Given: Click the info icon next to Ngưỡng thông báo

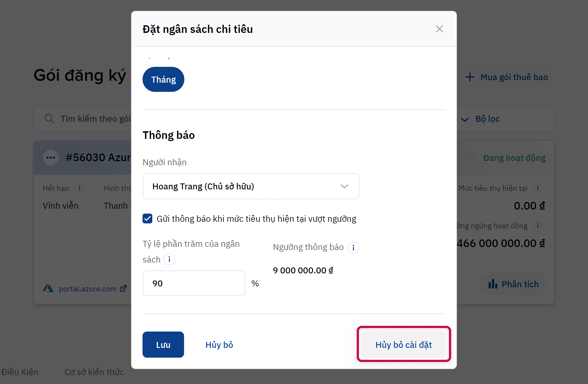Looking at the screenshot, I should click(353, 248).
